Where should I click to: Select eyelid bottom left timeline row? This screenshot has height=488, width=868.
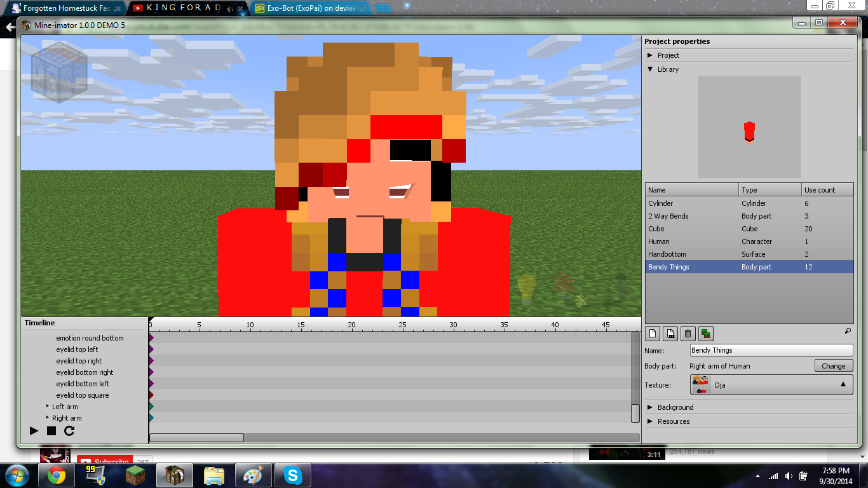[x=83, y=384]
